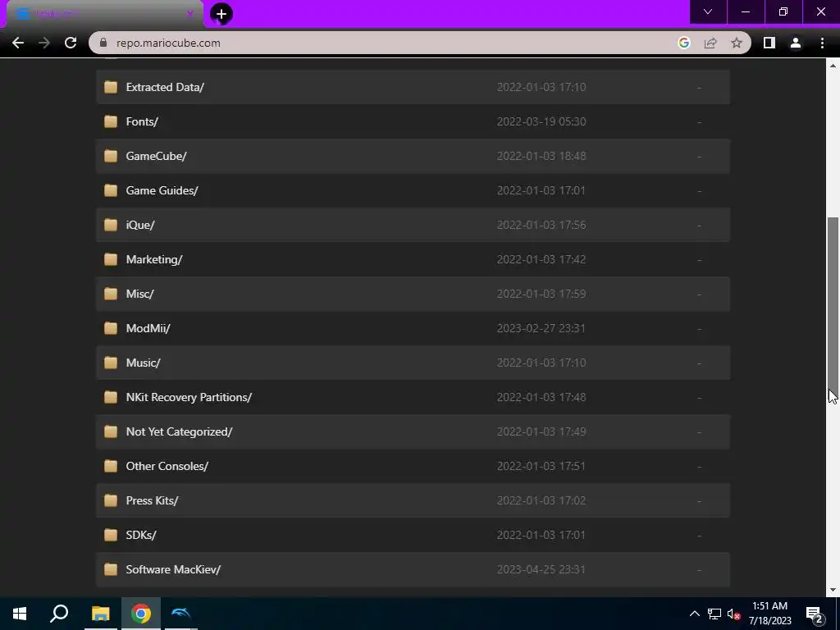Image resolution: width=840 pixels, height=630 pixels.
Task: Open File Explorer from the taskbar
Action: coord(101,614)
